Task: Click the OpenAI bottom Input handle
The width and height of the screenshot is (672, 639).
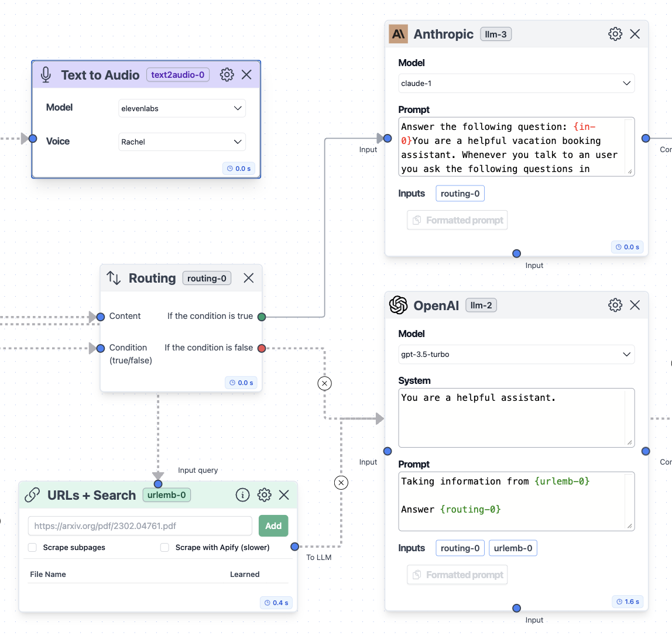Action: coord(516,608)
